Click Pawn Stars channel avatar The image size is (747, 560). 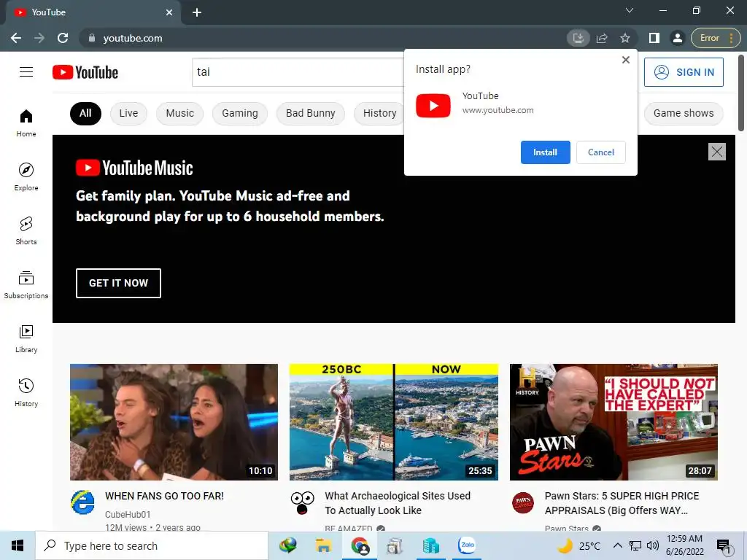(x=522, y=502)
